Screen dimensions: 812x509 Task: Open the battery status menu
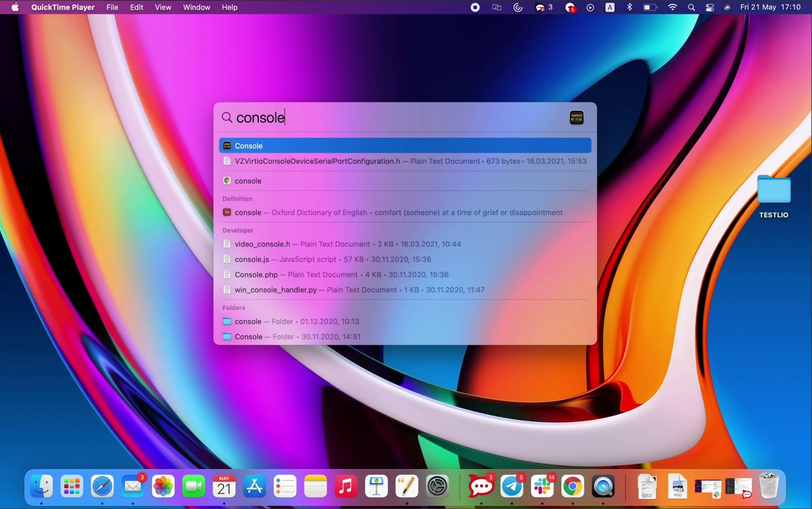point(650,7)
